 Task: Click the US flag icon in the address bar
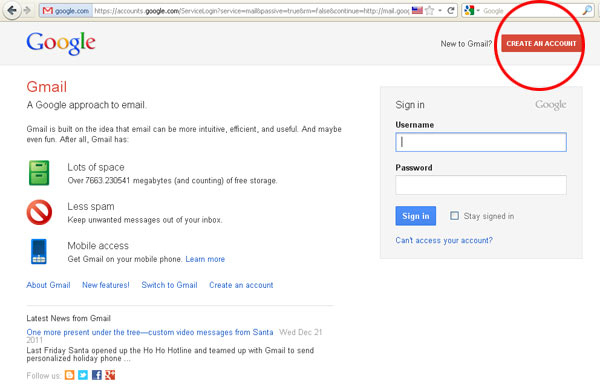tap(417, 10)
